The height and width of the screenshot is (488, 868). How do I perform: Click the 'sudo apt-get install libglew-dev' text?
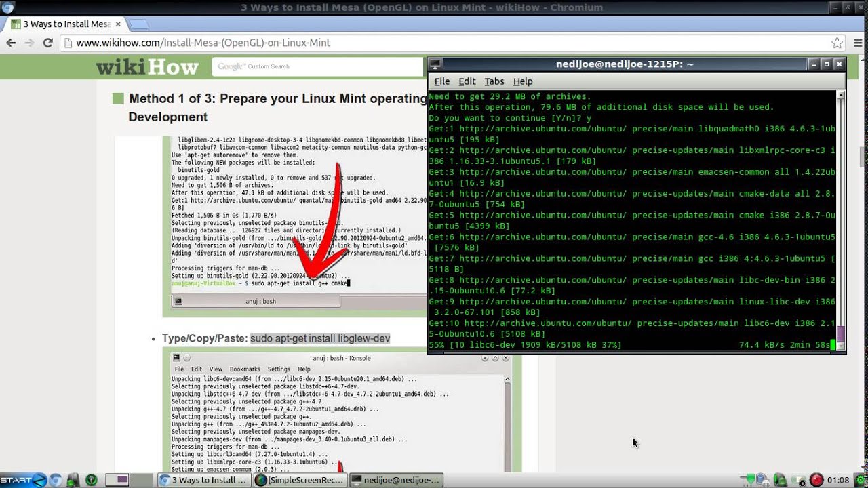(x=320, y=338)
